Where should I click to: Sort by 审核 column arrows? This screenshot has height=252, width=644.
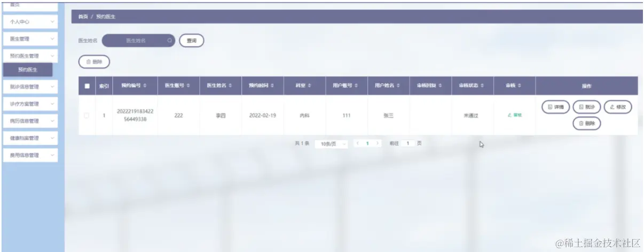519,86
